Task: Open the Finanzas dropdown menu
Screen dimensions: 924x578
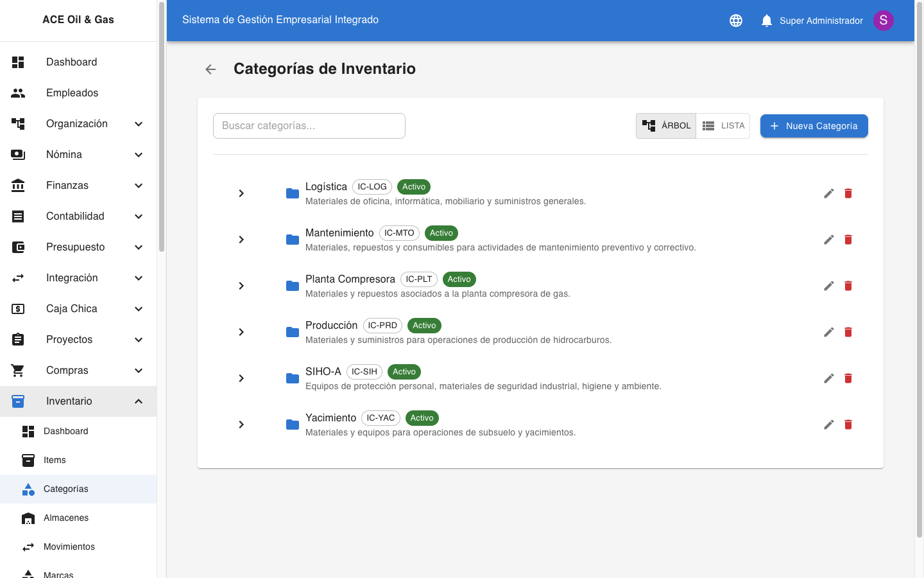Action: pos(139,185)
